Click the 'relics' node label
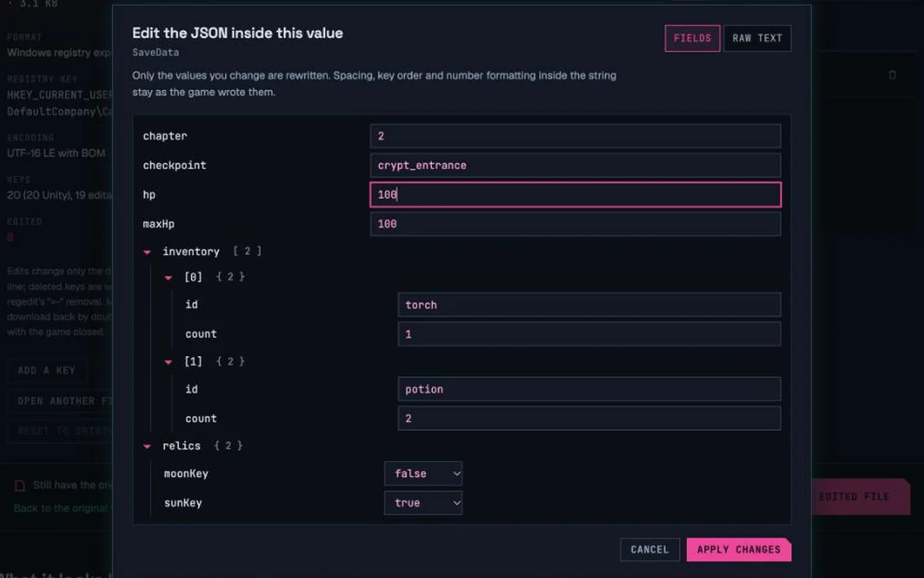924x578 pixels. click(182, 446)
